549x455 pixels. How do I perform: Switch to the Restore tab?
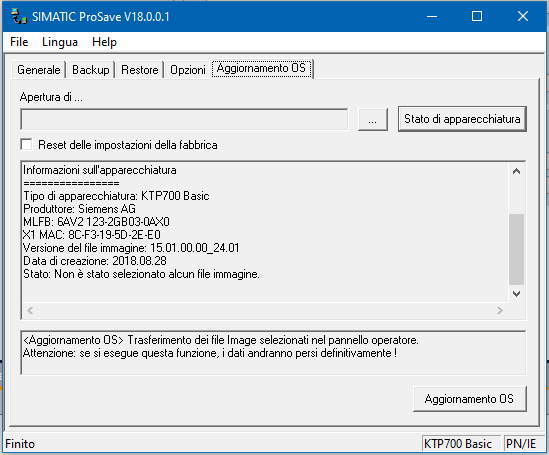pos(140,70)
